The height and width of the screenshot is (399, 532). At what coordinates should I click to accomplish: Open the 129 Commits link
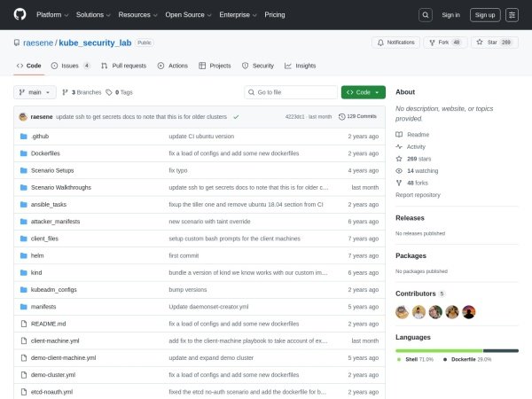point(357,116)
